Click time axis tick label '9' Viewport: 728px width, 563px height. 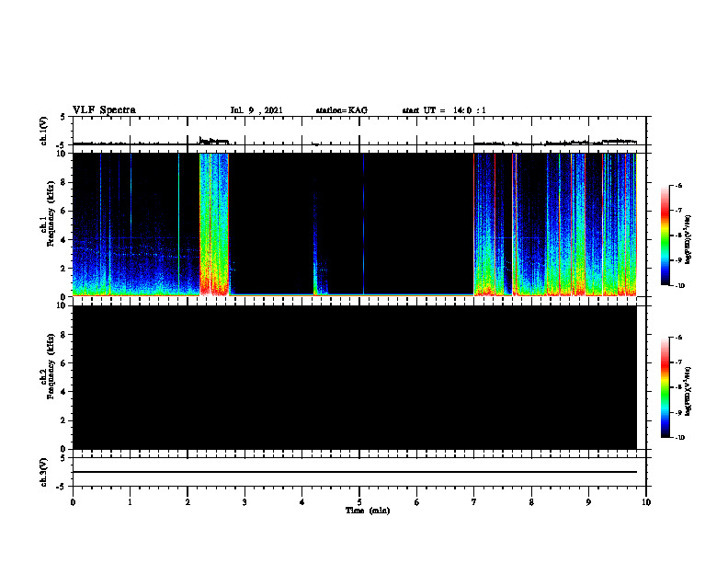pos(588,502)
